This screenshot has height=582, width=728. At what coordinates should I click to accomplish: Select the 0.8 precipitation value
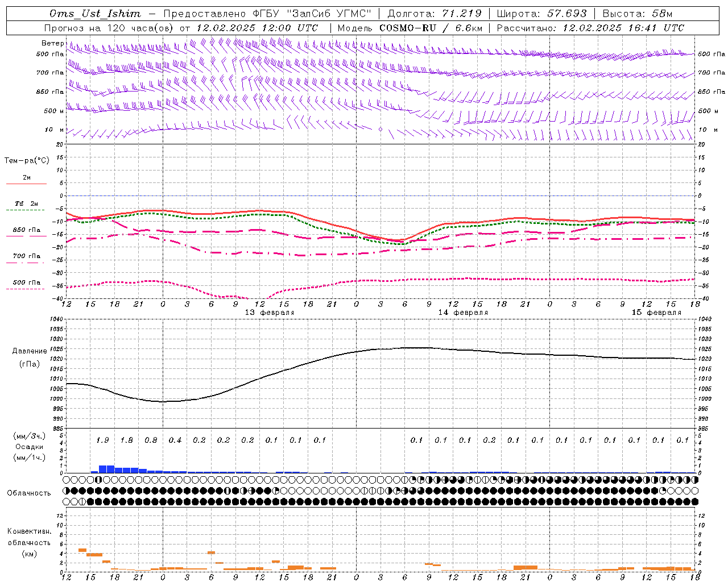coord(151,440)
